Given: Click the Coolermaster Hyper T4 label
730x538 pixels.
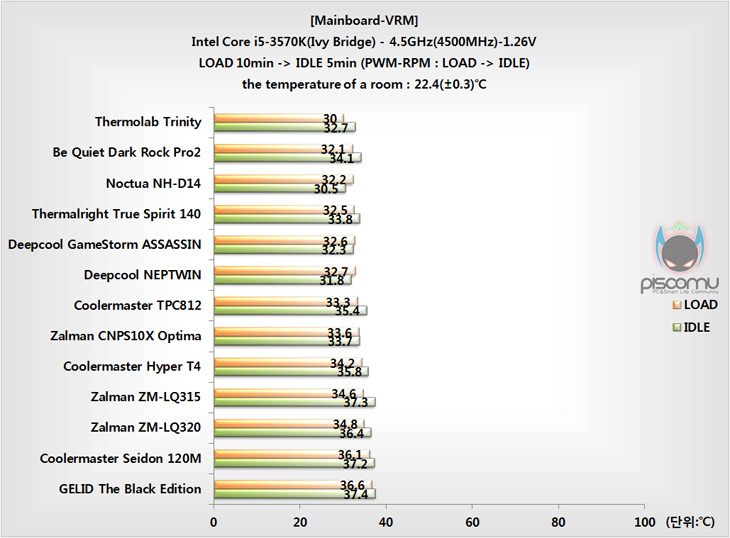Looking at the screenshot, I should [x=132, y=367].
